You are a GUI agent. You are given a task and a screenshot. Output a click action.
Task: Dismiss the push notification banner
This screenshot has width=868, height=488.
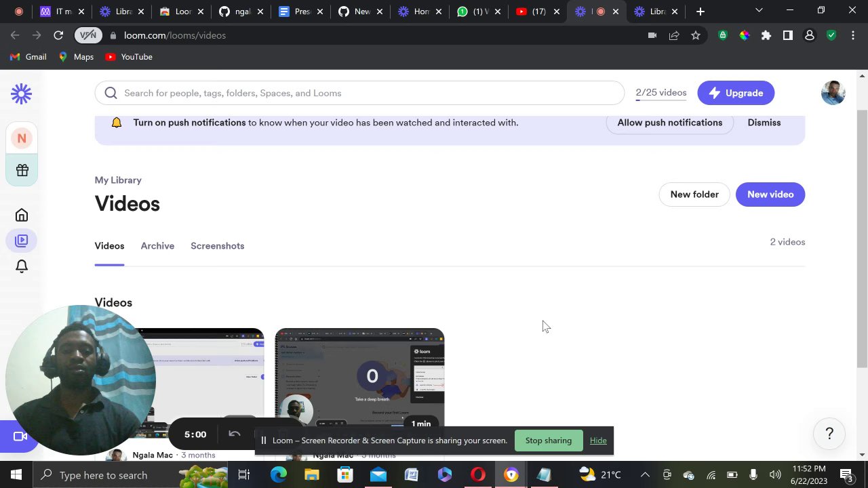click(764, 123)
